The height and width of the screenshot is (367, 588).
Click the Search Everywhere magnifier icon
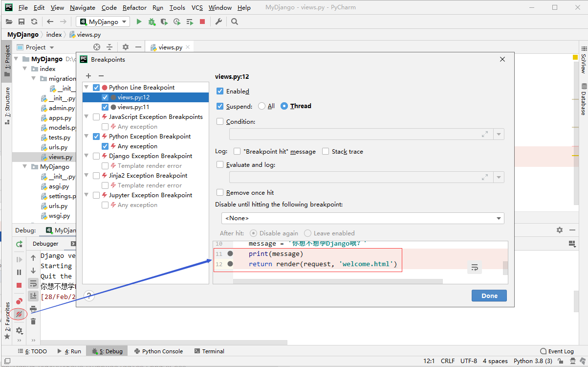click(x=235, y=22)
